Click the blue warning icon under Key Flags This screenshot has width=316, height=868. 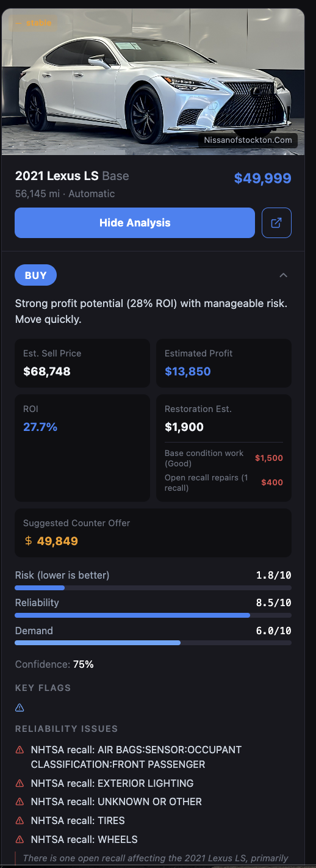click(20, 707)
